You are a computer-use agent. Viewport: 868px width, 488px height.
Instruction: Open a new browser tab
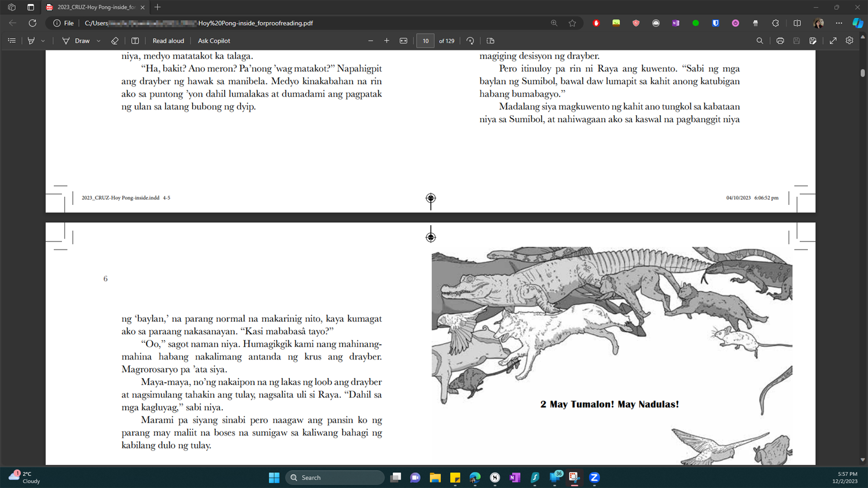[x=157, y=8]
